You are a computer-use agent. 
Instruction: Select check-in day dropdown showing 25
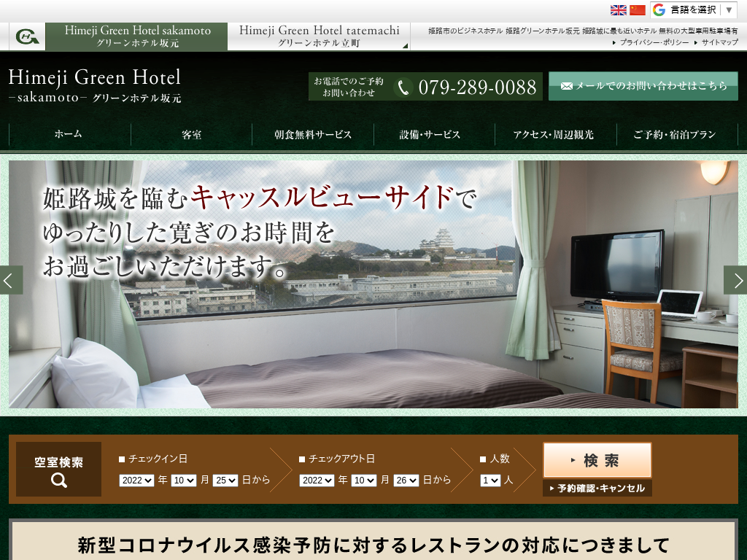[x=225, y=481]
